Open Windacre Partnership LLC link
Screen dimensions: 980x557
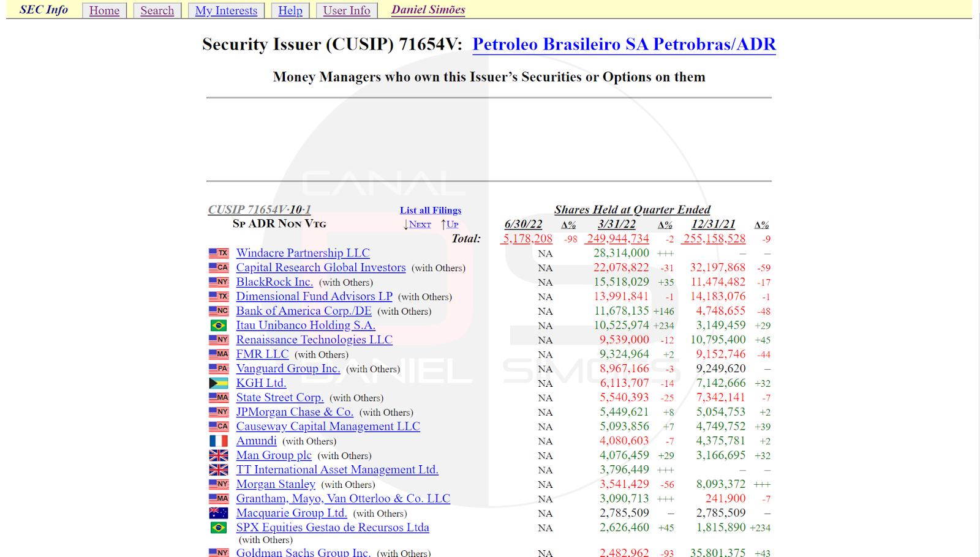303,253
